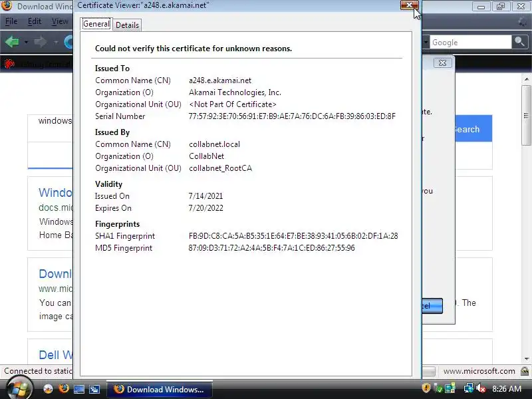Click Switch Between Windows quick launch icon
Screen dimensions: 532x399
pos(94,389)
